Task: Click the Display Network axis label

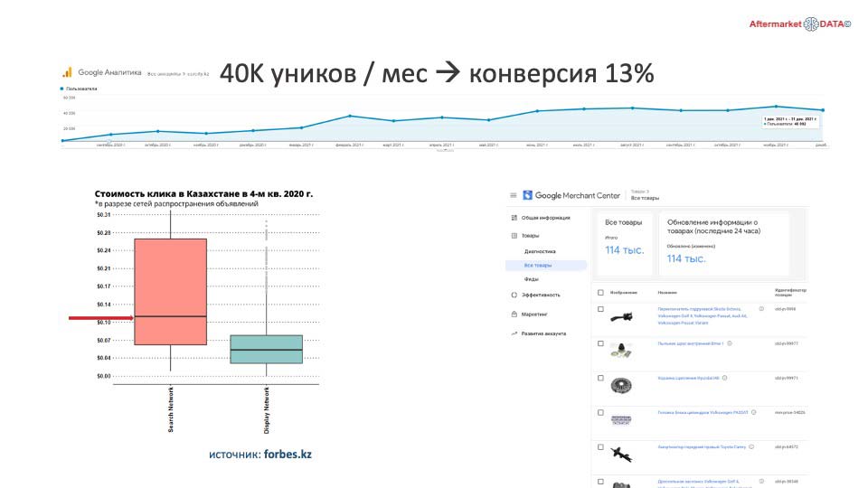Action: pyautogui.click(x=266, y=410)
